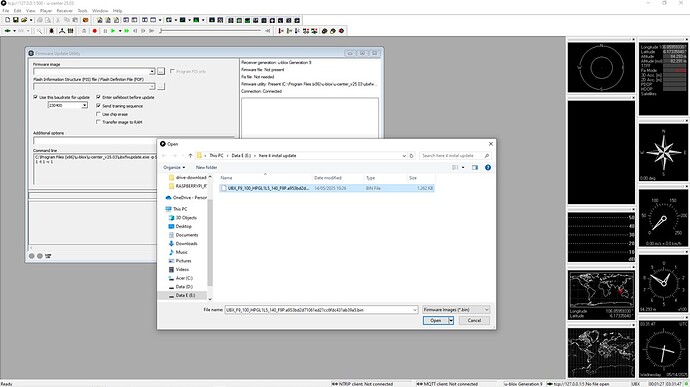690x387 pixels.
Task: Click the Open button split arrow
Action: [x=451, y=321]
